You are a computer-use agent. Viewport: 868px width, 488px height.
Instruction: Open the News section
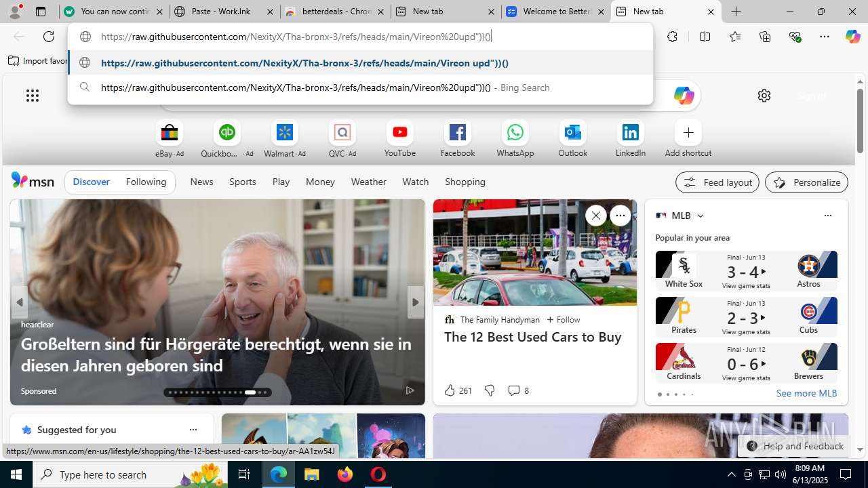[201, 182]
